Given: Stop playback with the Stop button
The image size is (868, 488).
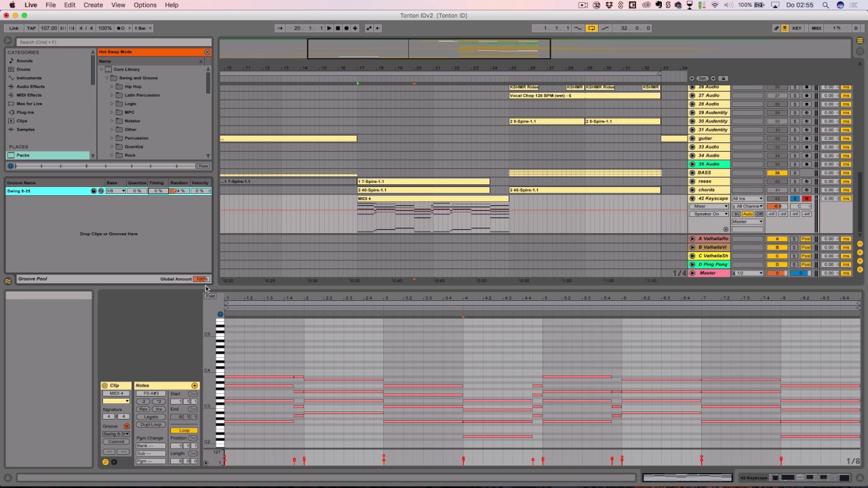Looking at the screenshot, I should pyautogui.click(x=338, y=28).
